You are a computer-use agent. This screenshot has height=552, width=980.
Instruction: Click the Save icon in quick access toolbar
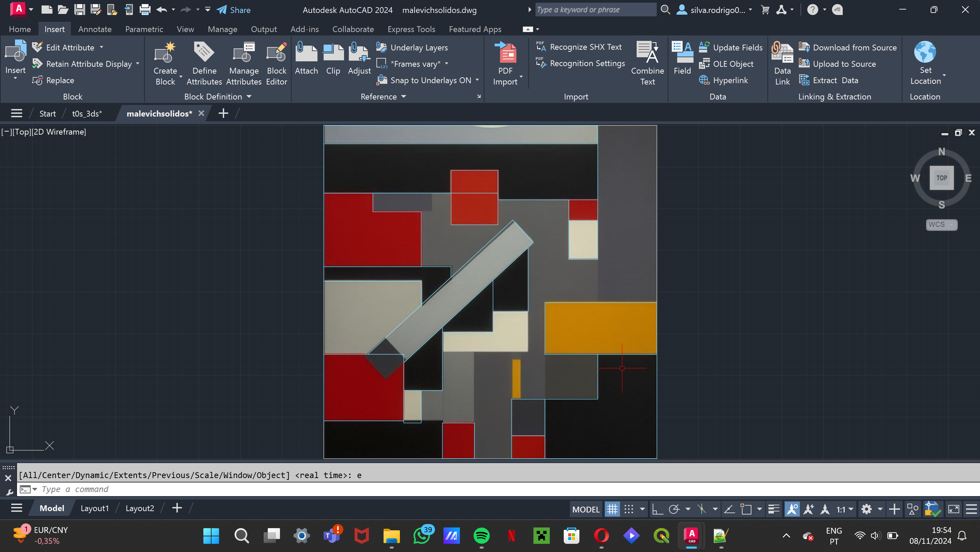tap(79, 10)
